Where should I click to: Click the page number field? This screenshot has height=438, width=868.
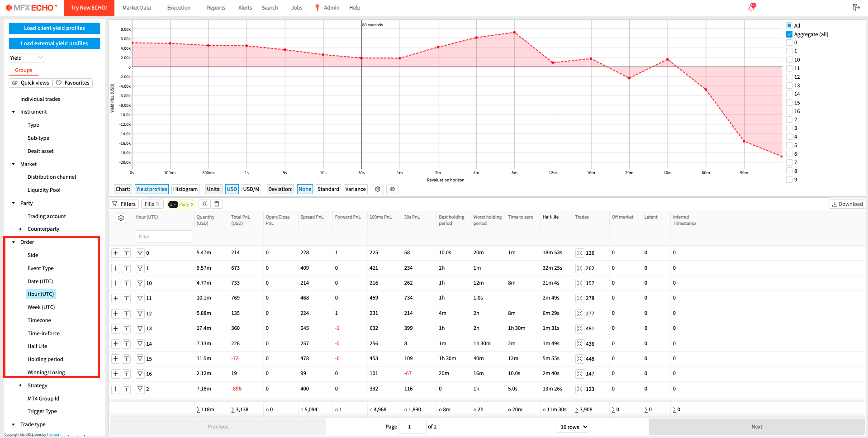412,427
